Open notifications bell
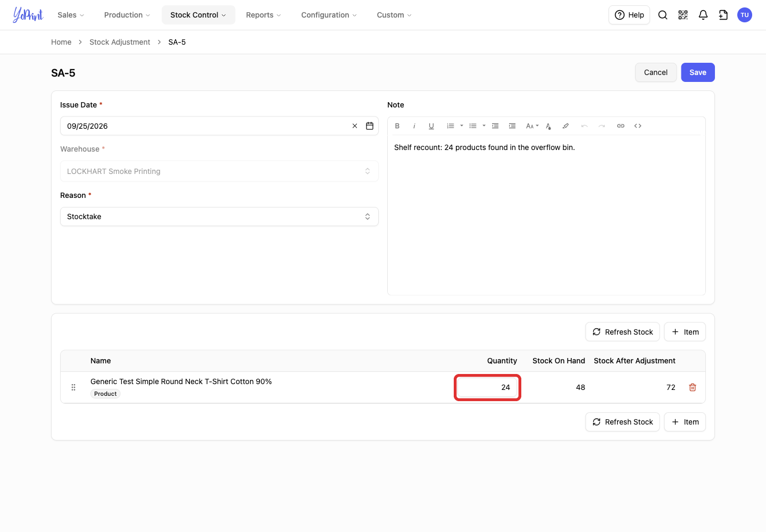Viewport: 766px width, 532px height. pyautogui.click(x=703, y=15)
